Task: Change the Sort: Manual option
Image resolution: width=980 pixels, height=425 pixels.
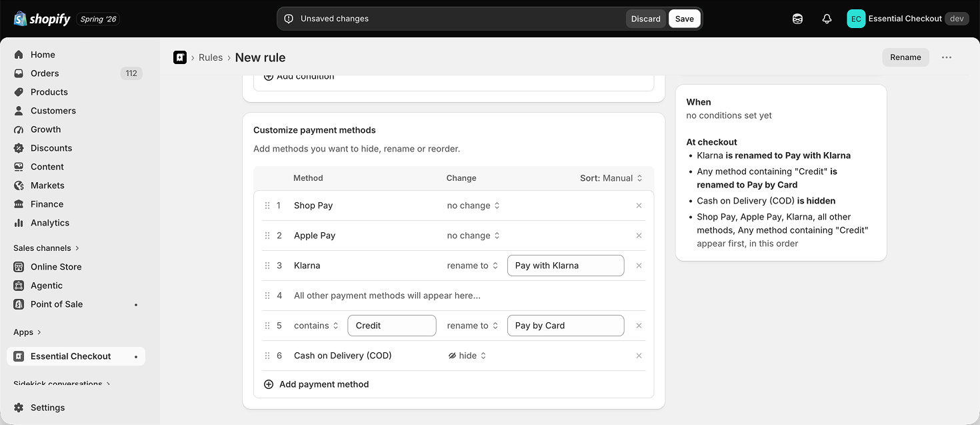Action: pos(611,178)
